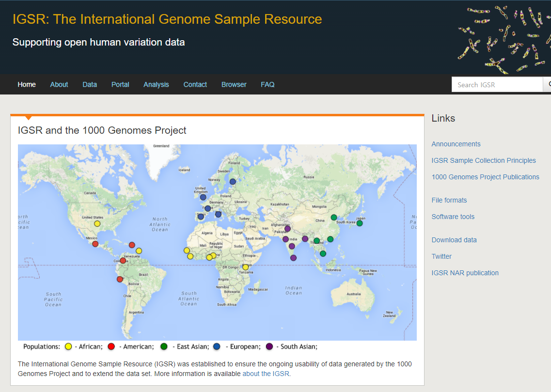Open the Browser nav item
Screen dimensions: 551x392
pyautogui.click(x=234, y=85)
